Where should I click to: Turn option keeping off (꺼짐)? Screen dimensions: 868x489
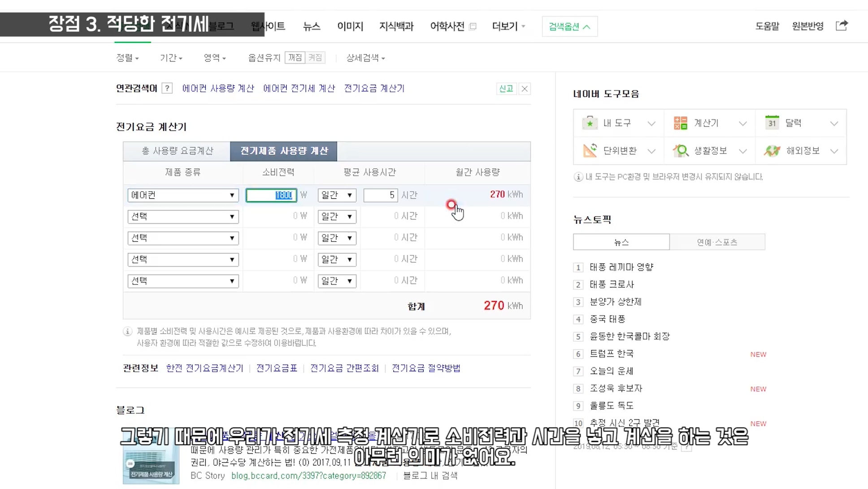pyautogui.click(x=295, y=57)
